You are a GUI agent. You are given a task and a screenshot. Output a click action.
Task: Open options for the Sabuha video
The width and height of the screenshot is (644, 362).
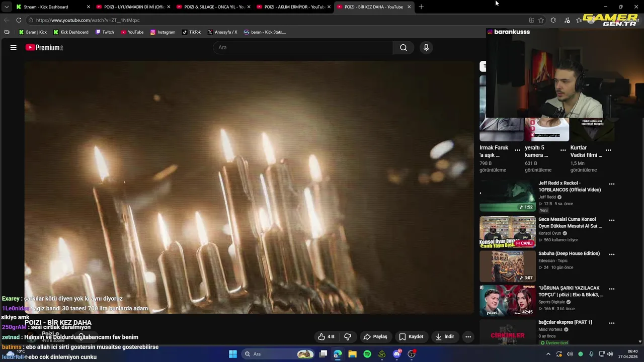coord(612,254)
